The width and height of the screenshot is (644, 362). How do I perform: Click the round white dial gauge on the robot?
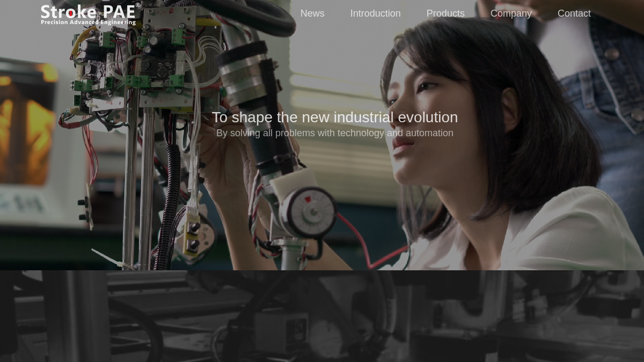pos(309,212)
